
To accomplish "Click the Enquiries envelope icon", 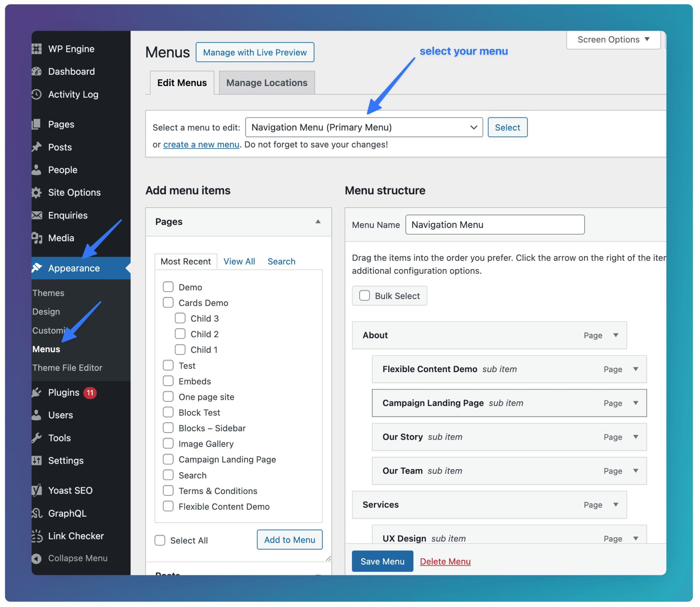I will 37,215.
